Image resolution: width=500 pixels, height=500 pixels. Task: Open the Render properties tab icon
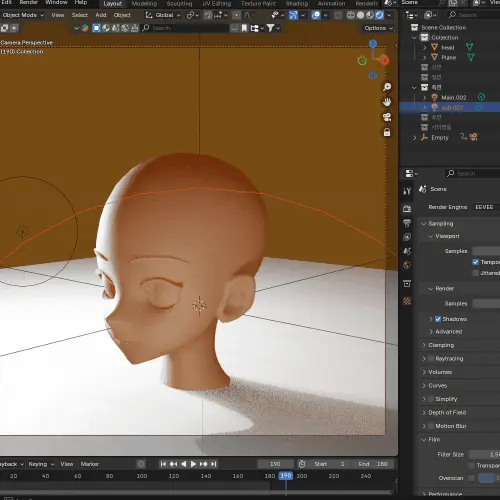click(407, 209)
